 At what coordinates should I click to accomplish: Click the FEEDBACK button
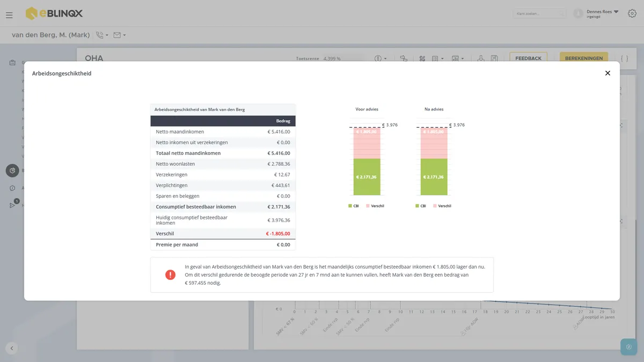coord(529,58)
